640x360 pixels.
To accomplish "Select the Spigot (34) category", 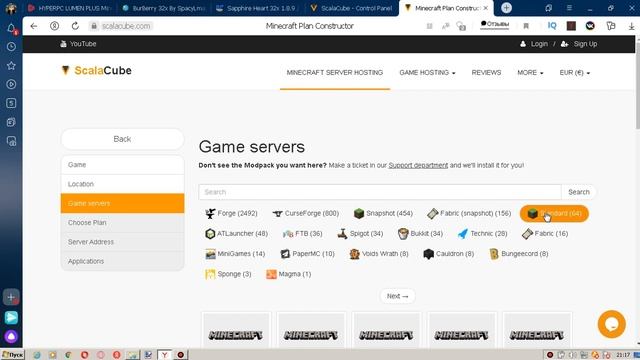I will 360,233.
